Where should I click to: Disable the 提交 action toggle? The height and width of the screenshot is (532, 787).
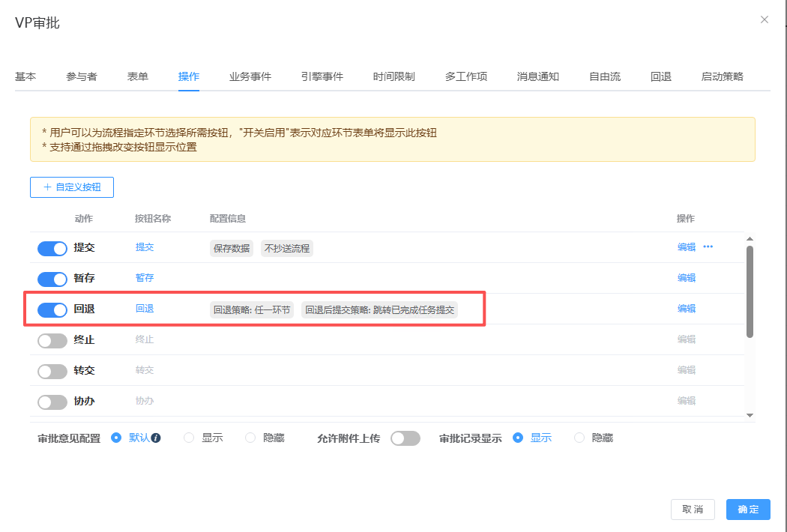click(52, 248)
